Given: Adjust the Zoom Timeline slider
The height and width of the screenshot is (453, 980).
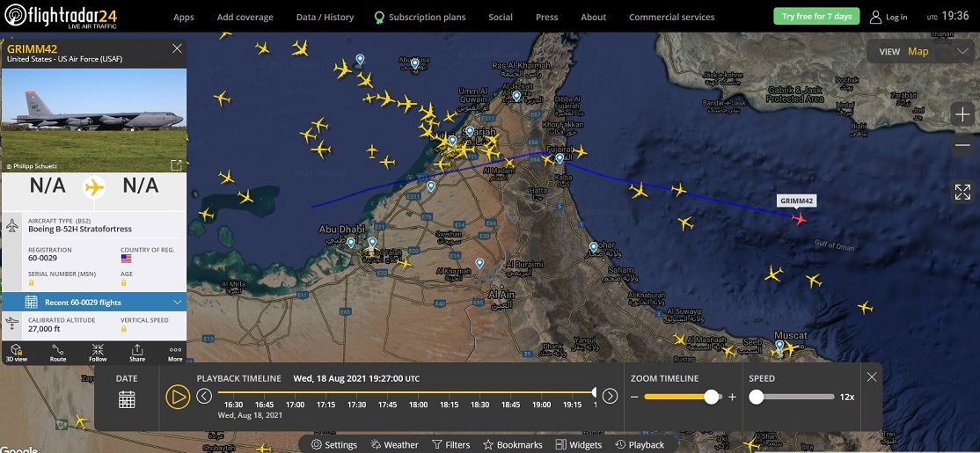Looking at the screenshot, I should coord(712,397).
